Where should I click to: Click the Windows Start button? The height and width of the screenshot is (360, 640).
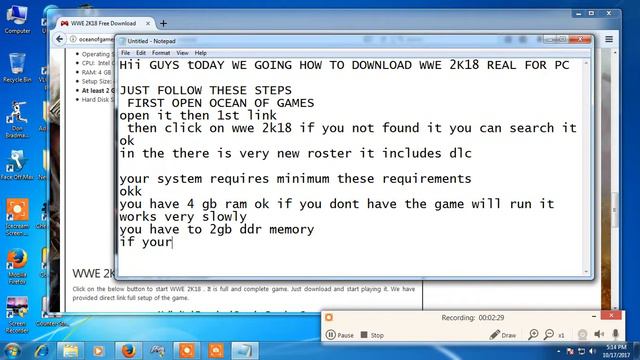(x=12, y=351)
